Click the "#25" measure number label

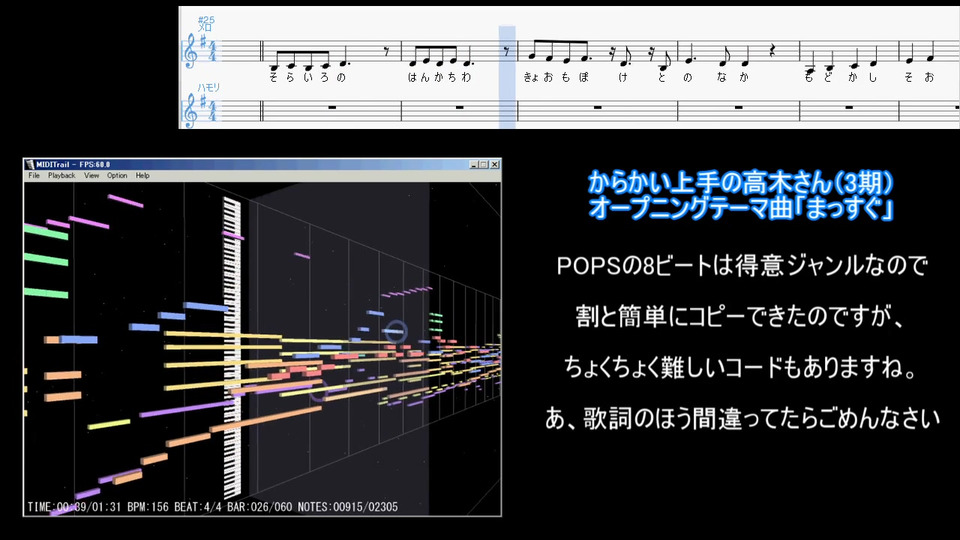coord(206,20)
